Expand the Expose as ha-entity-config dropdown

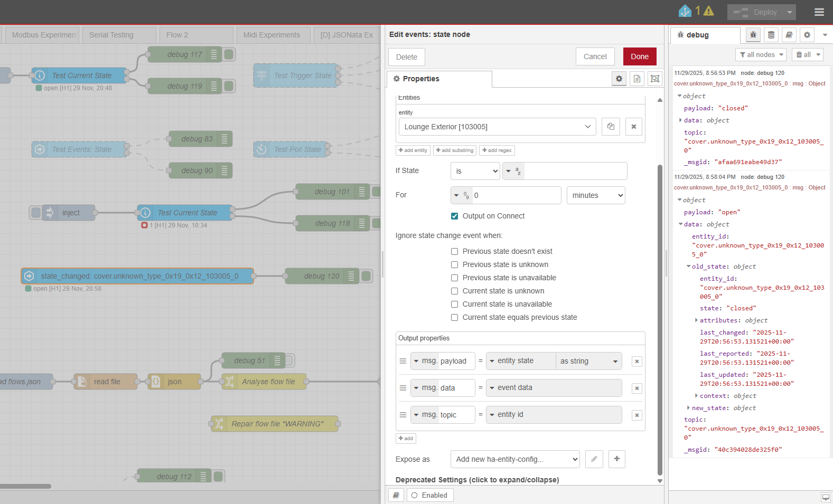[514, 459]
